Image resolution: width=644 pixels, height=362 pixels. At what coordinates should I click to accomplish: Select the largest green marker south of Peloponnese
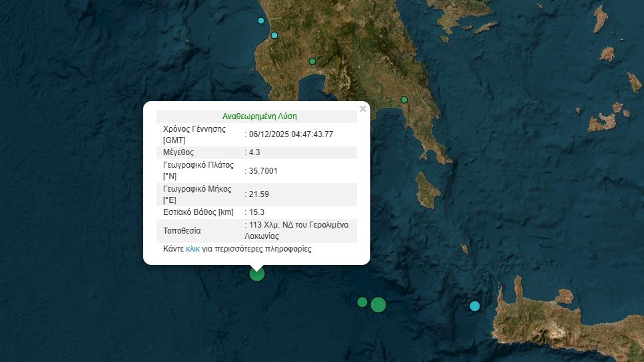[x=378, y=305]
